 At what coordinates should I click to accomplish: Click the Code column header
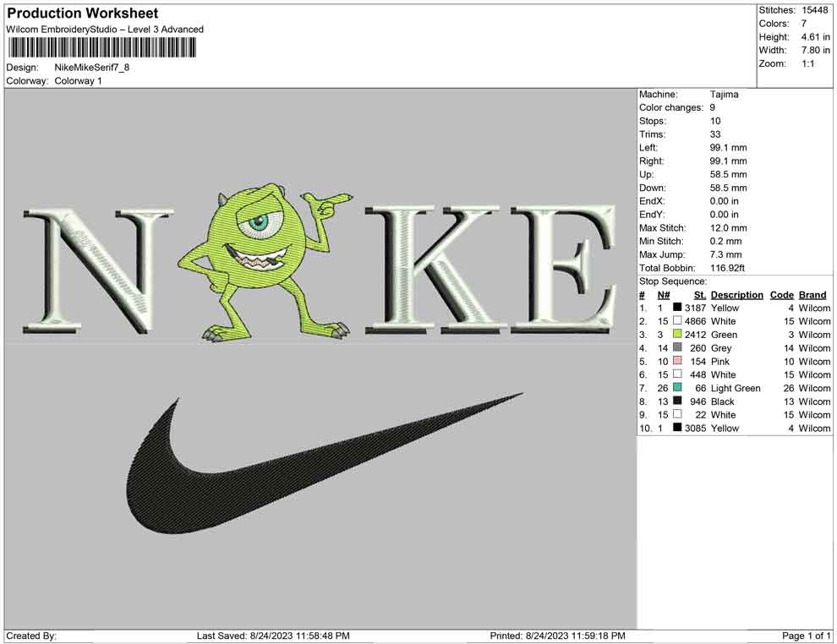click(781, 294)
